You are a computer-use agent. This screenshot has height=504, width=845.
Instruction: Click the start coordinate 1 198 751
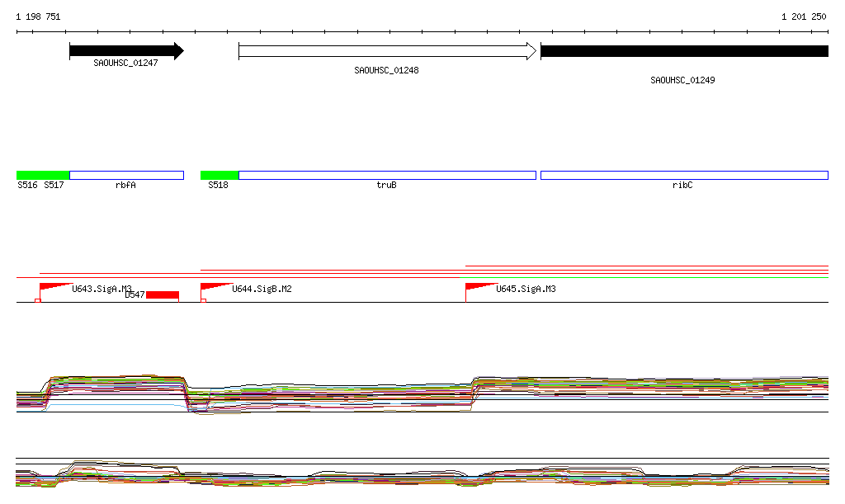[x=38, y=16]
